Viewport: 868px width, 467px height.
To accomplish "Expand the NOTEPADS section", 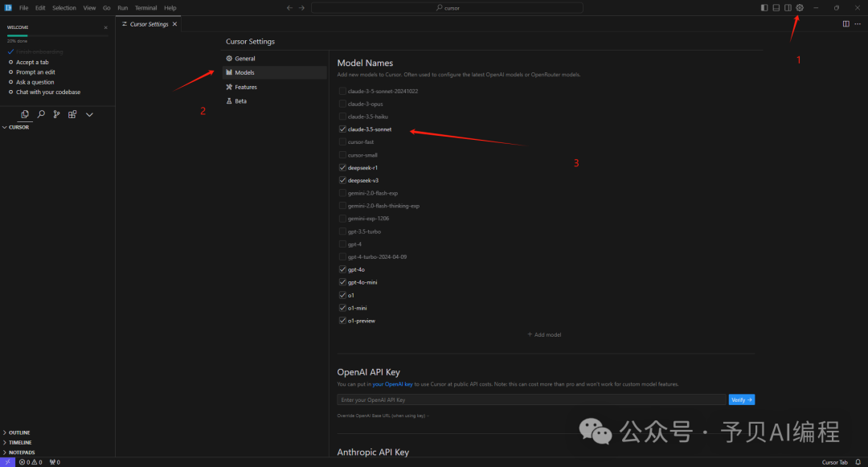I will click(x=22, y=453).
